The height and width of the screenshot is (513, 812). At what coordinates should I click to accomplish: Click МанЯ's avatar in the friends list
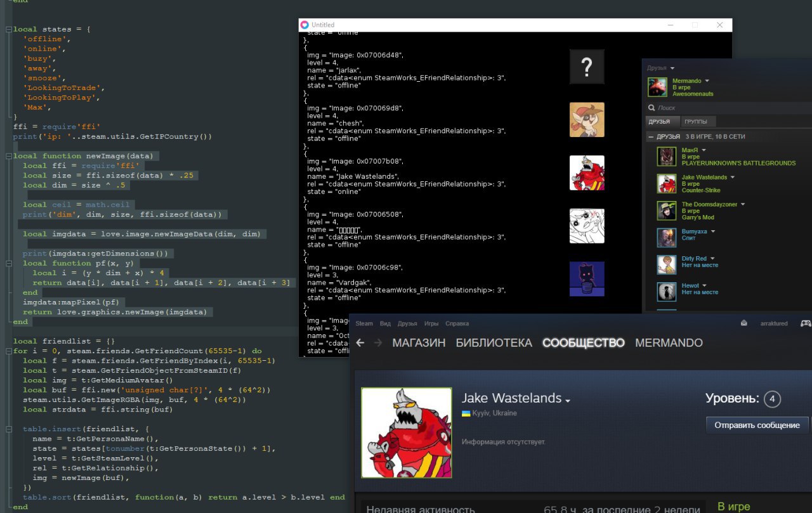(x=667, y=156)
